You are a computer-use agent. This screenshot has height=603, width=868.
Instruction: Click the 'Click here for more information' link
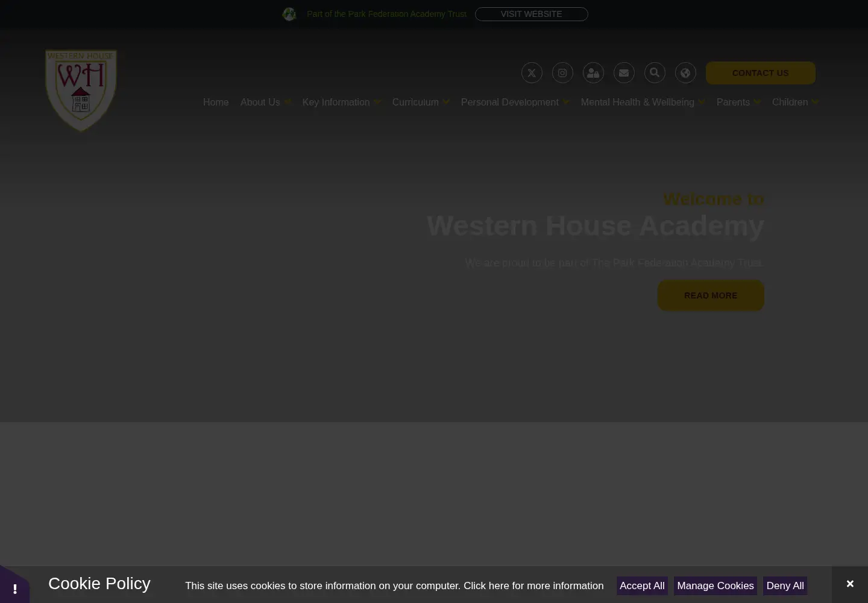[x=533, y=586]
